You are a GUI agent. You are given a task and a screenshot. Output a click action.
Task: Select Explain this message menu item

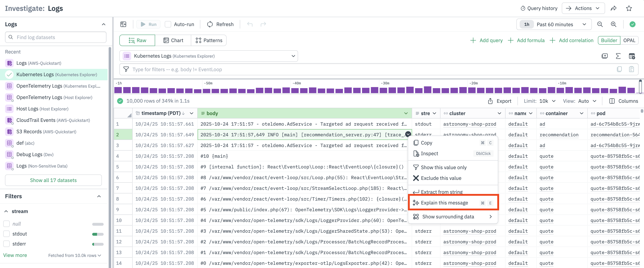[444, 203]
